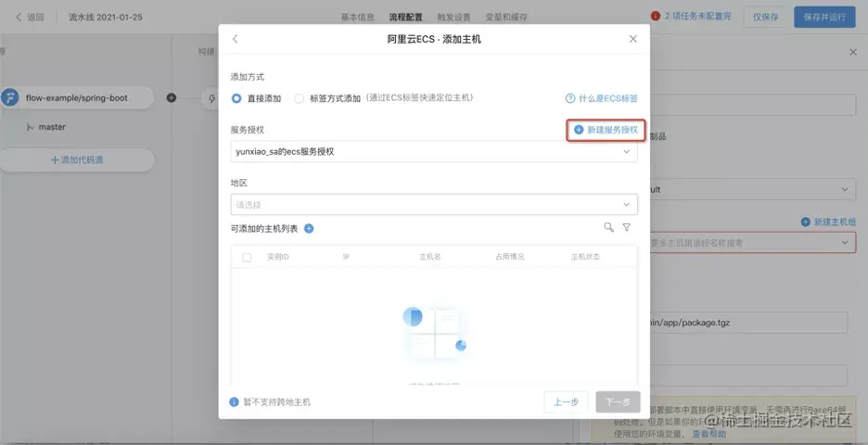Screen dimensions: 868x445
Task: Select the 标签方式添加 radio option
Action: click(299, 98)
